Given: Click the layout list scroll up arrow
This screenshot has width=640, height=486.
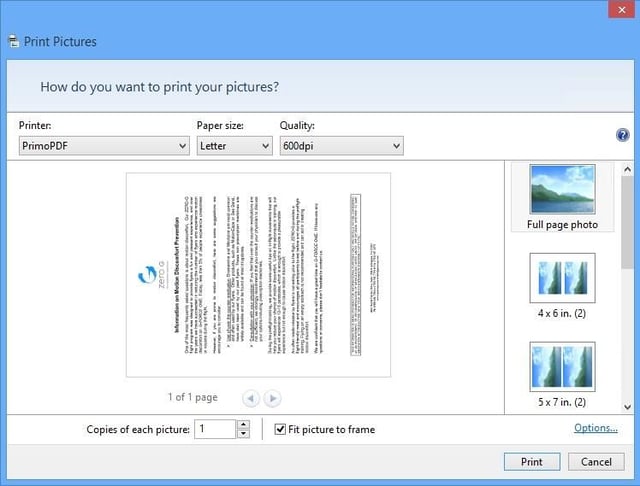Looking at the screenshot, I should click(x=627, y=169).
